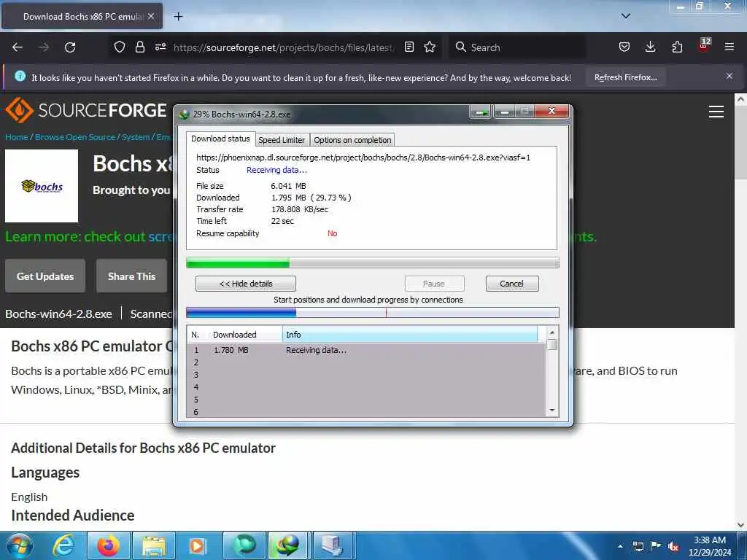Cancel the Bochs-win64-2.8.exe download
Viewport: 747px width, 560px height.
point(511,284)
